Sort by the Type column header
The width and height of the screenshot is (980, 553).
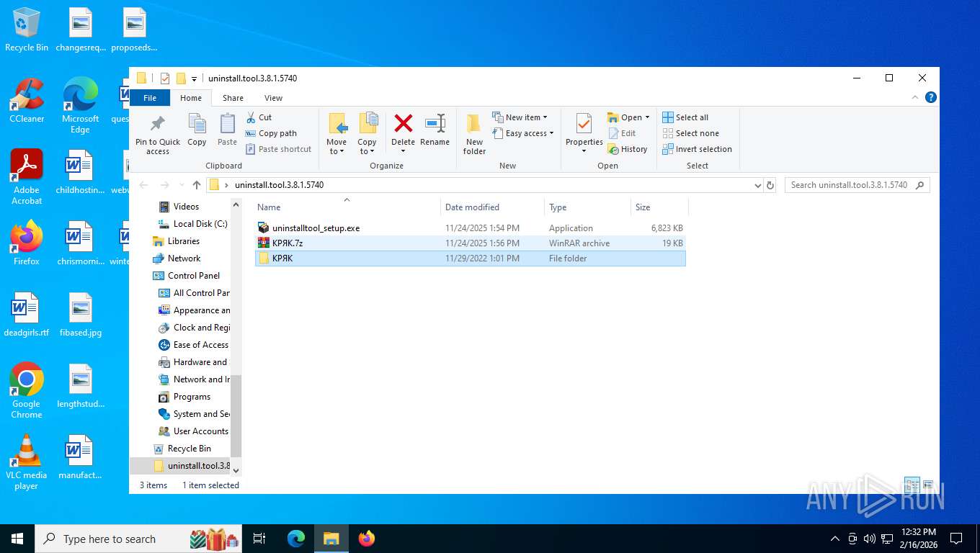587,207
